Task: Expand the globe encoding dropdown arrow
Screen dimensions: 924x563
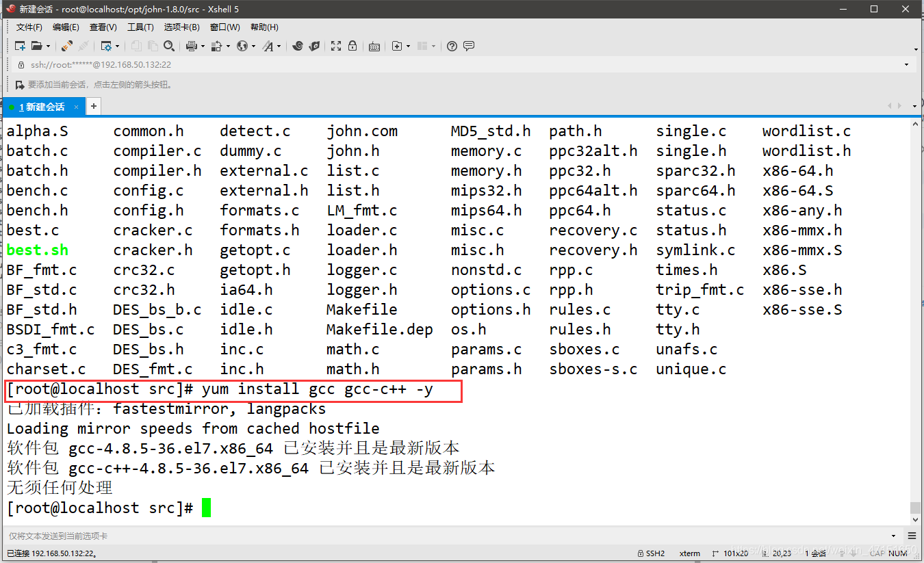Action: click(x=253, y=46)
